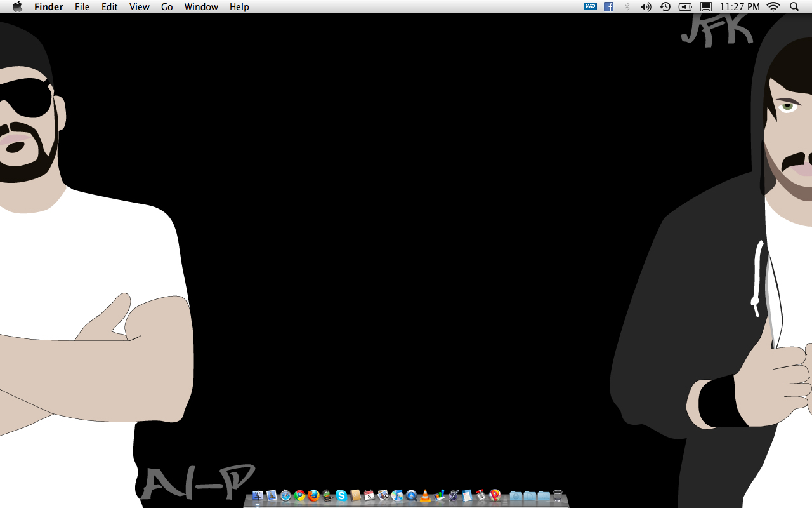Image resolution: width=812 pixels, height=508 pixels.
Task: Open the Help menu
Action: (239, 7)
